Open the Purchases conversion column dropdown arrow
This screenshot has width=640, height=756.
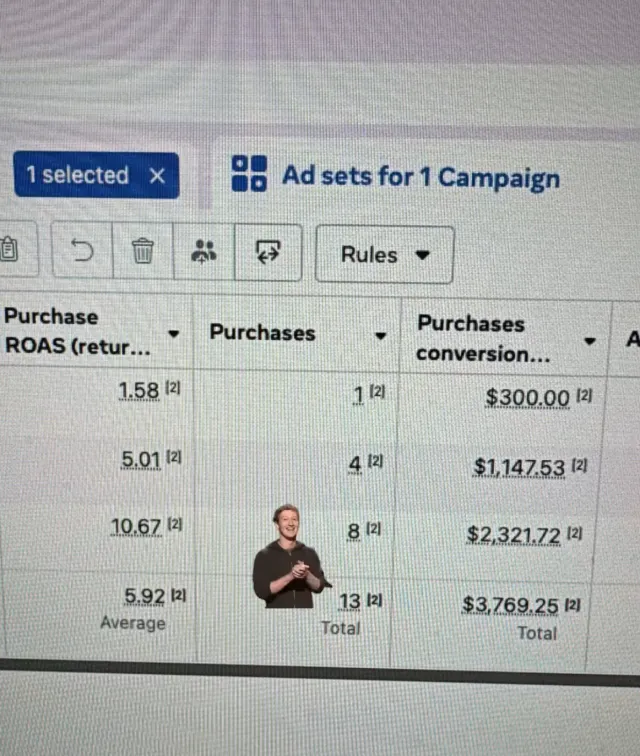[x=589, y=341]
